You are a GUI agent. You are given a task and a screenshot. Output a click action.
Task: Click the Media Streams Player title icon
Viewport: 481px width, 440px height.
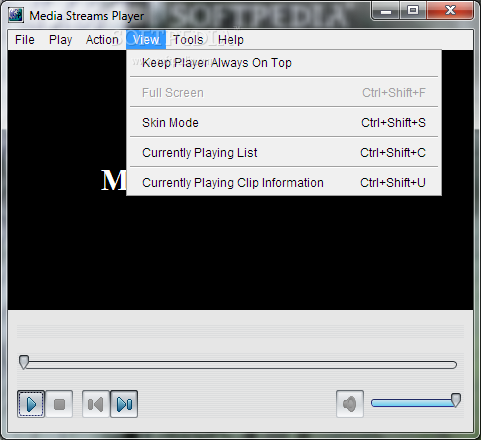click(16, 15)
